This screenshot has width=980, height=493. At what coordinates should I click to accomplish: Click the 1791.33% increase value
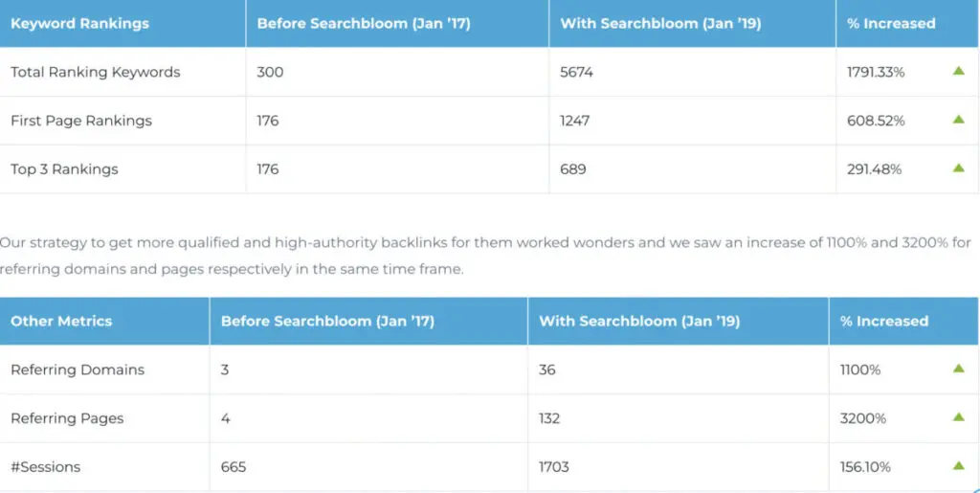(876, 72)
